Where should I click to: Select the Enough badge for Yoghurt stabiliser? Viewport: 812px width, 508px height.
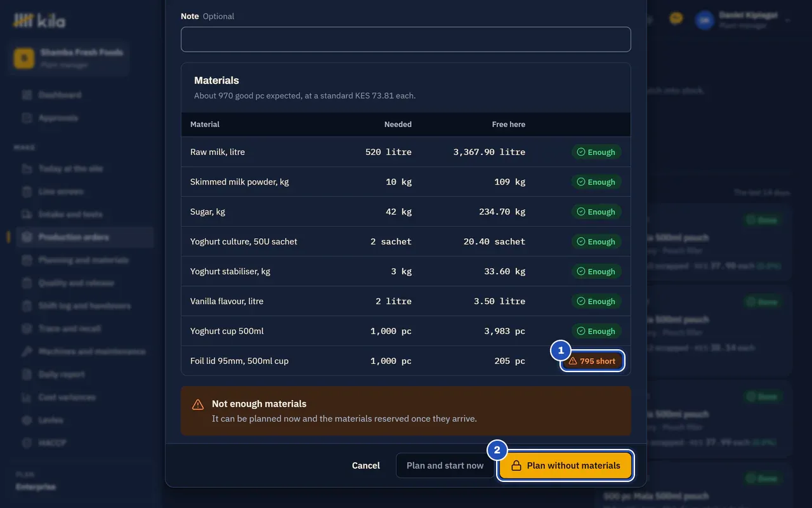point(596,272)
